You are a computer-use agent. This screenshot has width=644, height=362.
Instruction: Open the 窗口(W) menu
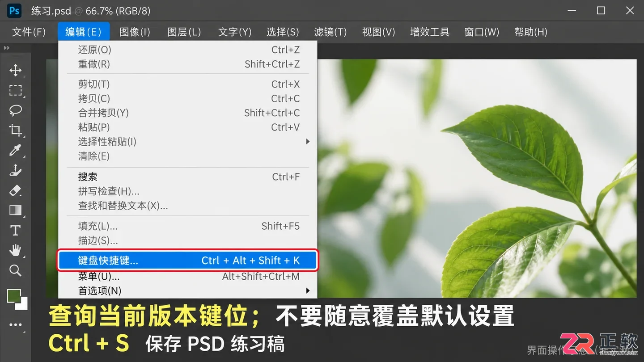pos(482,32)
